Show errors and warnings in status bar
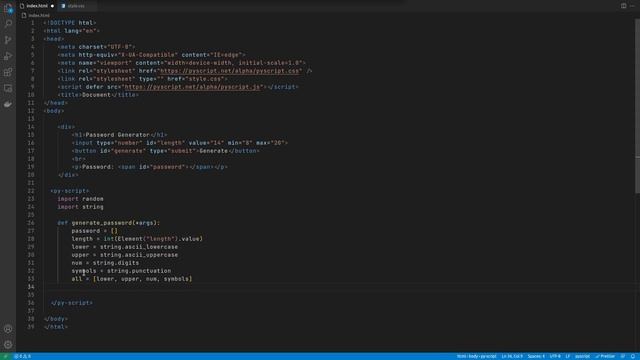 click(x=22, y=356)
